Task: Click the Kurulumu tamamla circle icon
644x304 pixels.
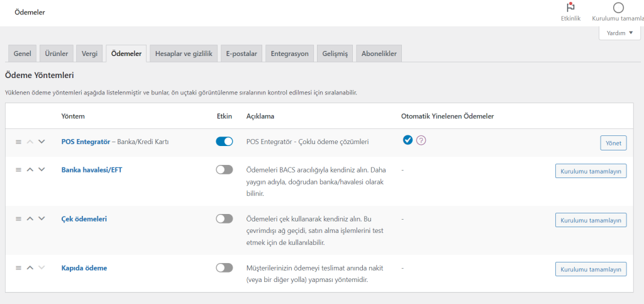Action: (x=618, y=8)
